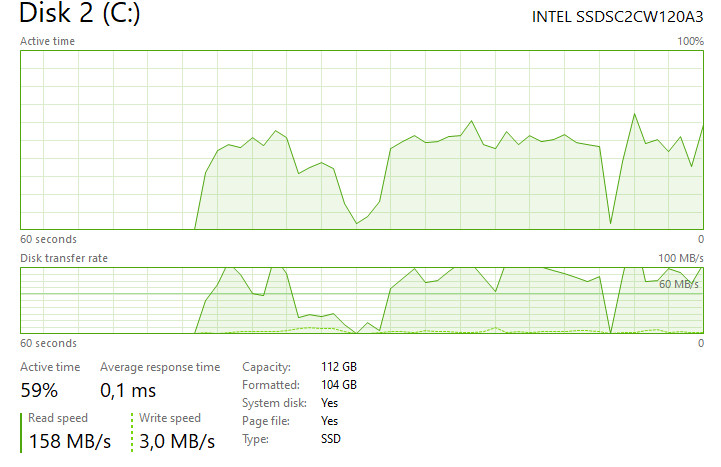Click the 3,0 MB/s write speed value
This screenshot has height=467, width=721.
[x=177, y=441]
